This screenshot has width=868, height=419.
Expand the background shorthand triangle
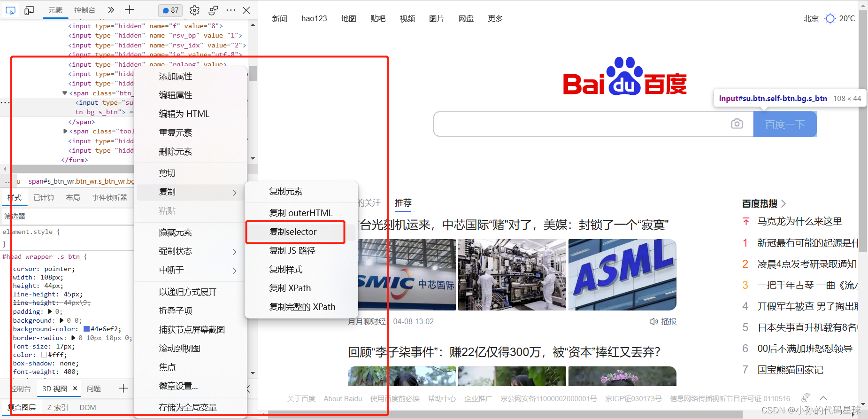pos(62,320)
